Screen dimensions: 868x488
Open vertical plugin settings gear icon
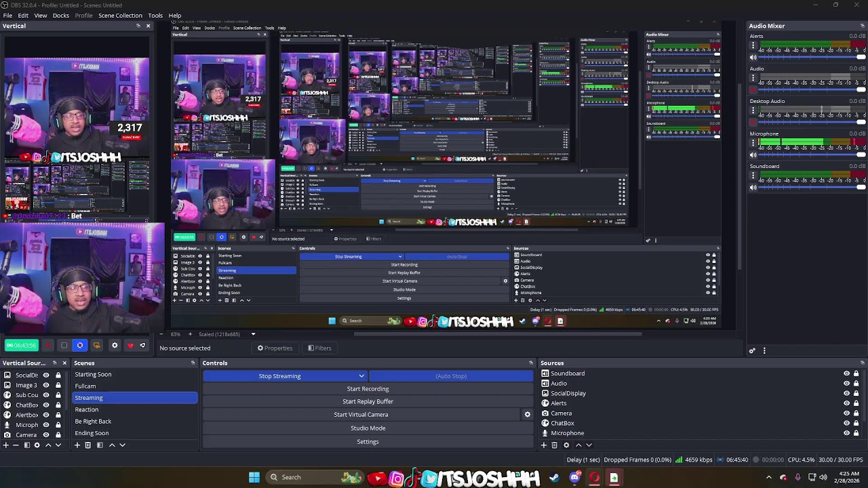tap(114, 346)
